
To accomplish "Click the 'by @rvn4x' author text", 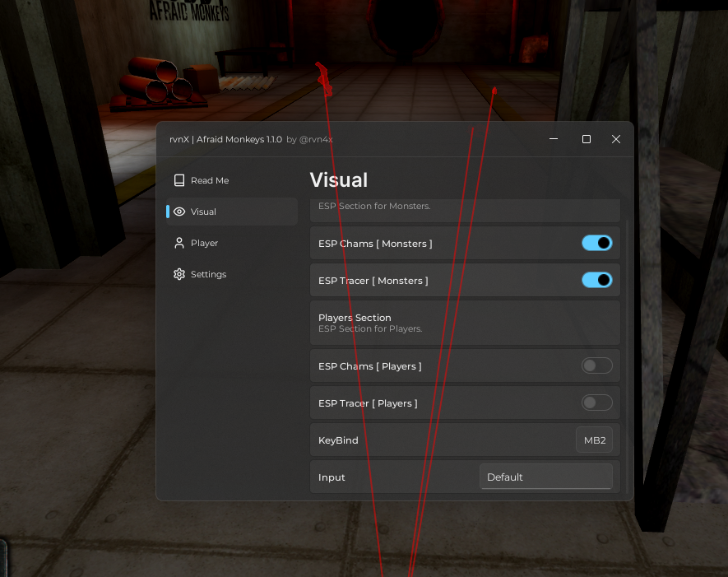I will click(309, 139).
